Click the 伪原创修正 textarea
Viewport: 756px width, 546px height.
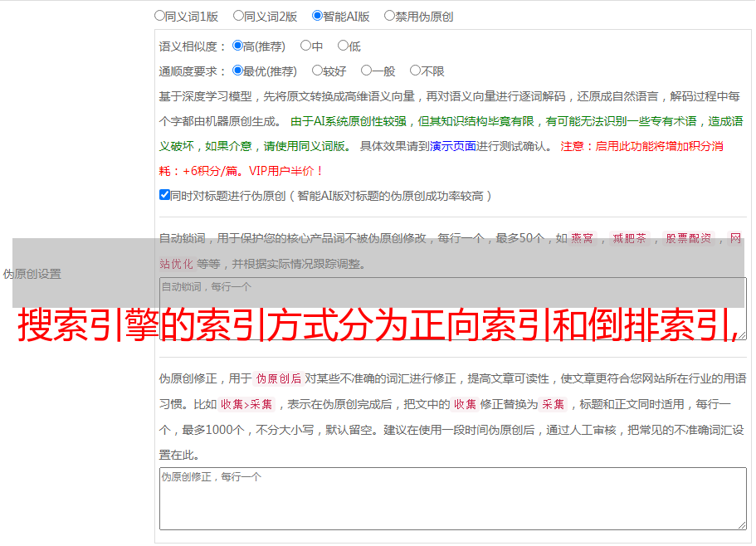pyautogui.click(x=453, y=499)
